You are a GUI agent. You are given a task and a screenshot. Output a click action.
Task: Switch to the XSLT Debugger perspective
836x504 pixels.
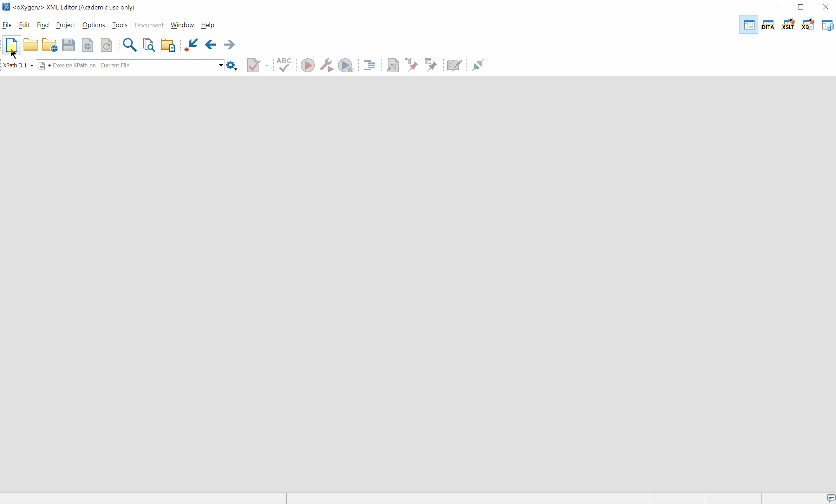[x=788, y=25]
